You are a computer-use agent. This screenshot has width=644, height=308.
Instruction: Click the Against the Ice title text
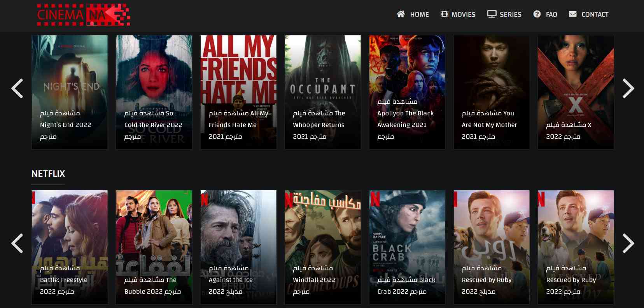pyautogui.click(x=231, y=280)
